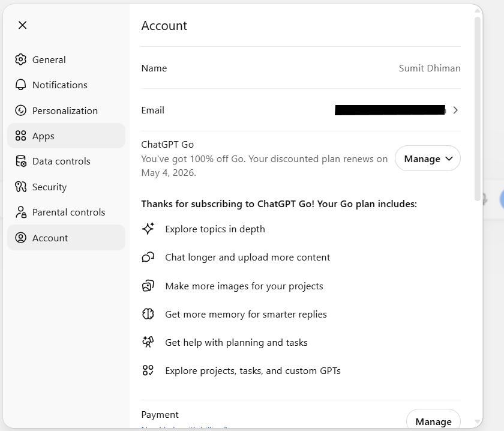Click the Personalization icon in sidebar
Viewport: 504px width, 431px height.
[x=20, y=110]
